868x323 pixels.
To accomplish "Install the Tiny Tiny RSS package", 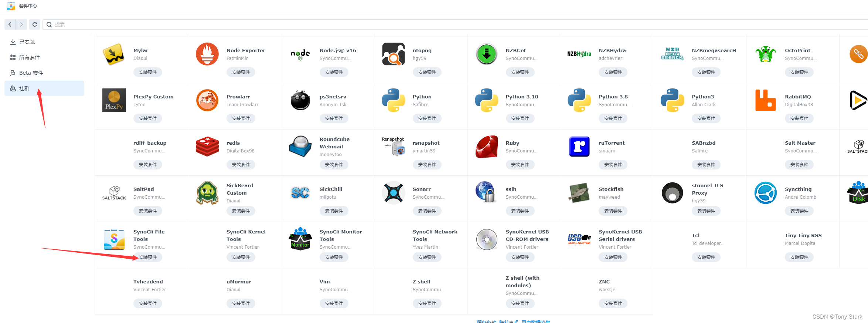I will click(799, 257).
